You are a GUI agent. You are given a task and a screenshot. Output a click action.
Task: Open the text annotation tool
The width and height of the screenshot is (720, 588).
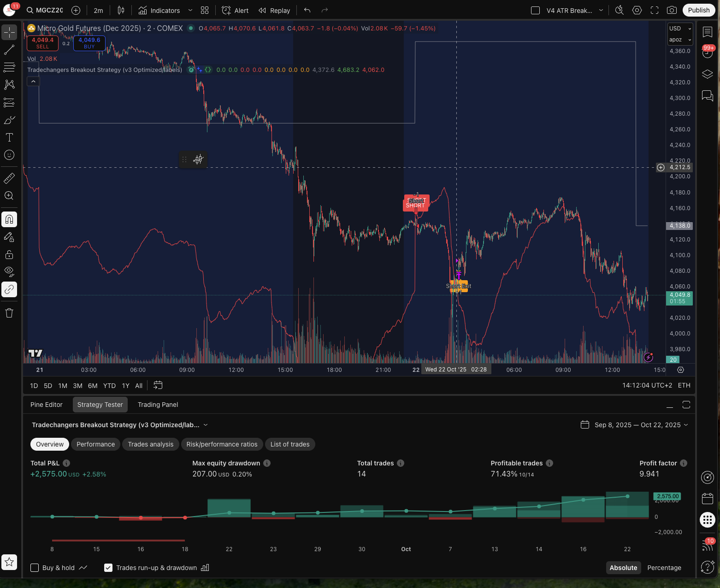(9, 137)
